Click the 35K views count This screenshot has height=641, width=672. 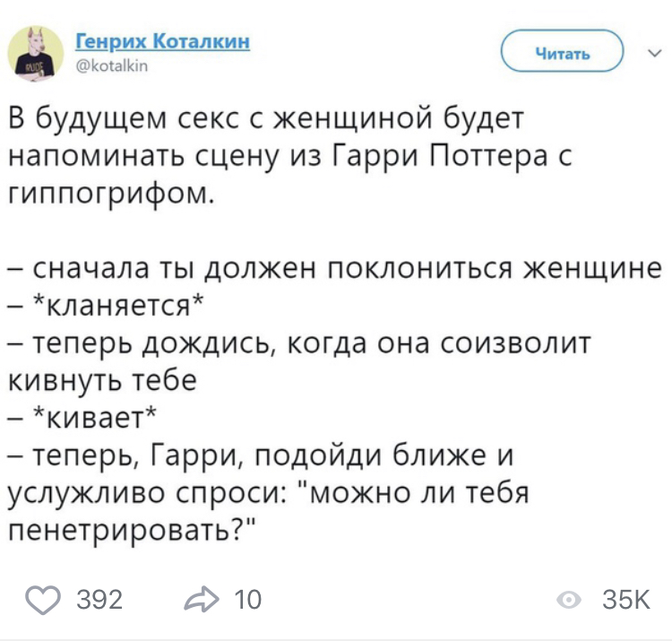pyautogui.click(x=625, y=599)
